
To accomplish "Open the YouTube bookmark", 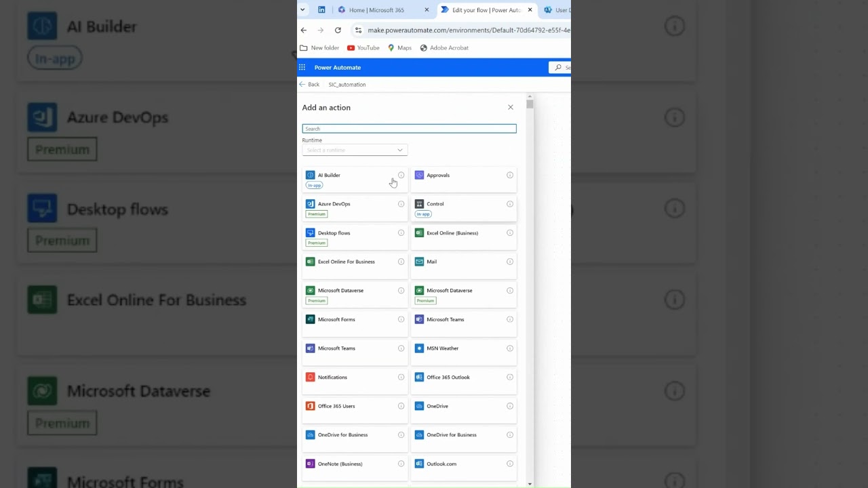I will [363, 48].
